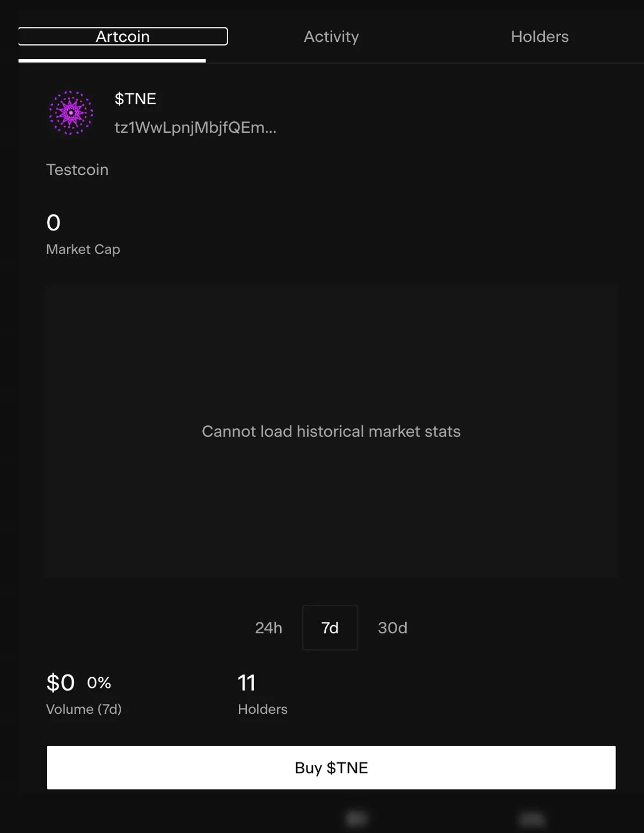The image size is (644, 833).
Task: Switch to the Activity tab
Action: (331, 37)
